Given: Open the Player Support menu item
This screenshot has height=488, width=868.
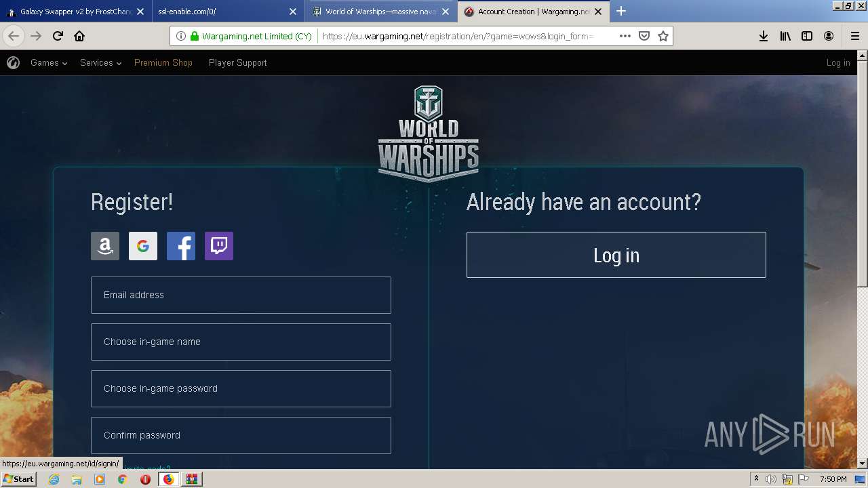Looking at the screenshot, I should [238, 63].
